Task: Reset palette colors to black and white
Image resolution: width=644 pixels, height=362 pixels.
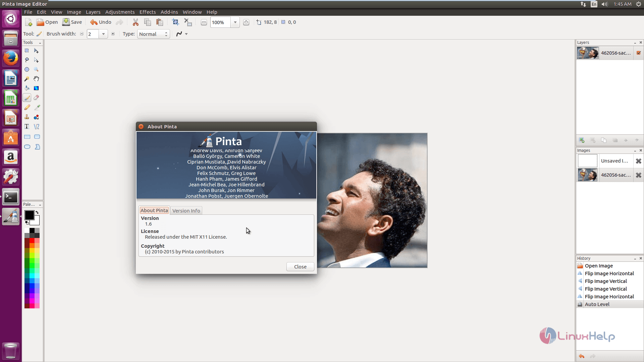Action: (x=27, y=223)
